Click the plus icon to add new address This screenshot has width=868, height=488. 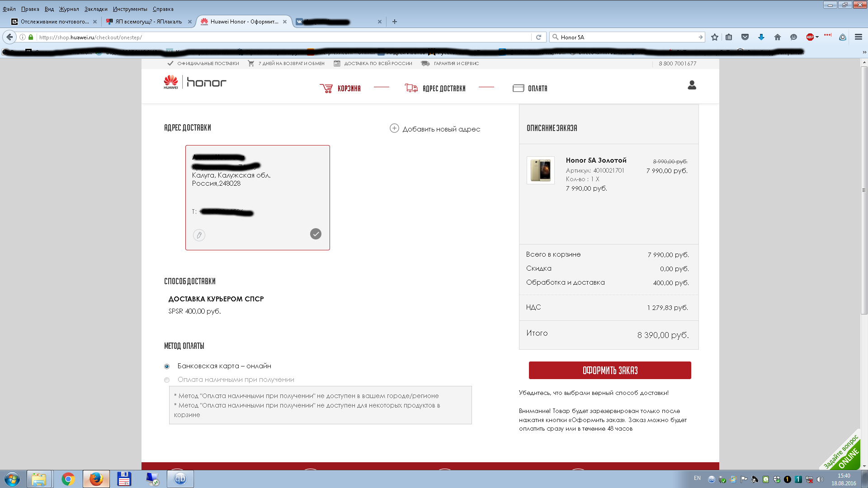(394, 128)
